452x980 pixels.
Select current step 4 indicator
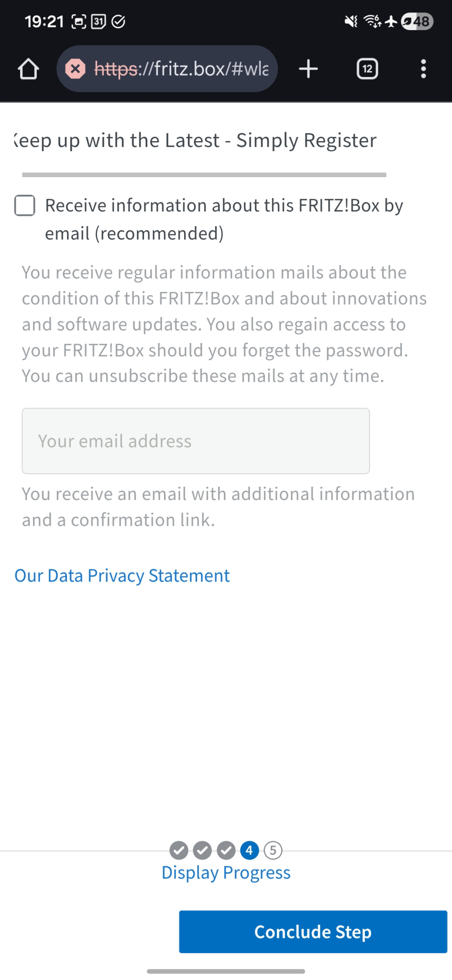[249, 850]
